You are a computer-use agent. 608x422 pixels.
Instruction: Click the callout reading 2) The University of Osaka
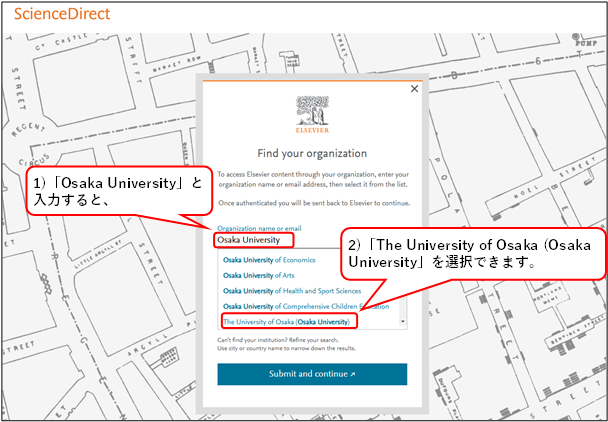pos(472,253)
